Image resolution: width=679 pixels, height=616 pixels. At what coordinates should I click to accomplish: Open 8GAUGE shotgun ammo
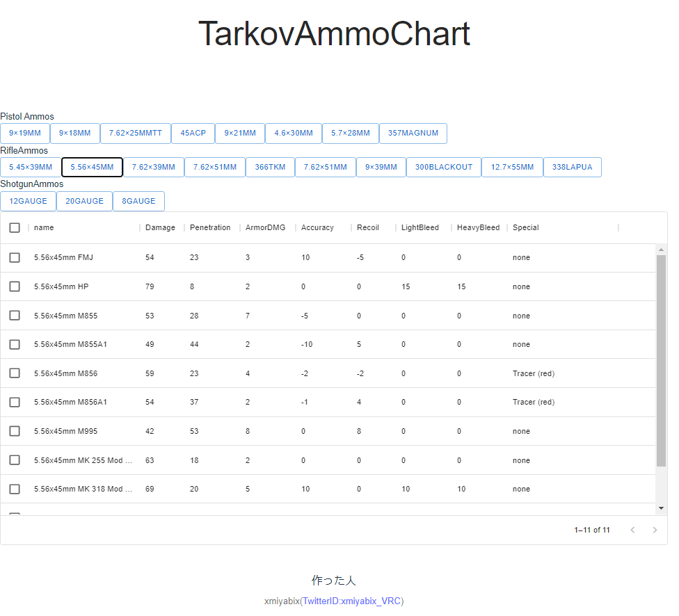(x=138, y=202)
